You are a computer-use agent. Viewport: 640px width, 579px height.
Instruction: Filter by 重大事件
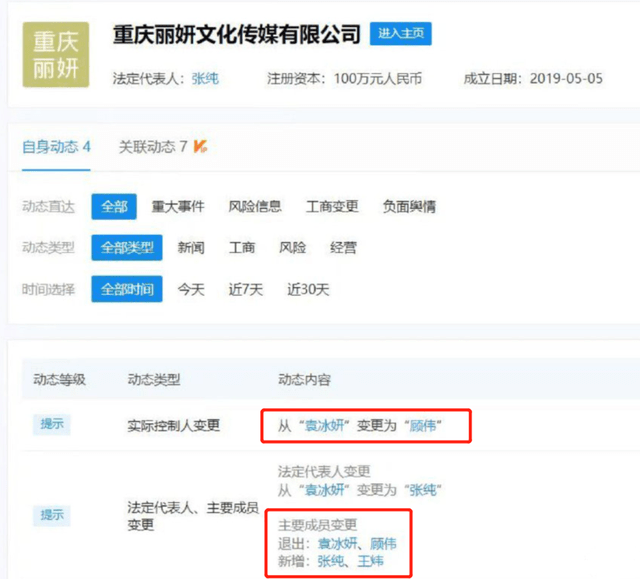click(x=178, y=206)
